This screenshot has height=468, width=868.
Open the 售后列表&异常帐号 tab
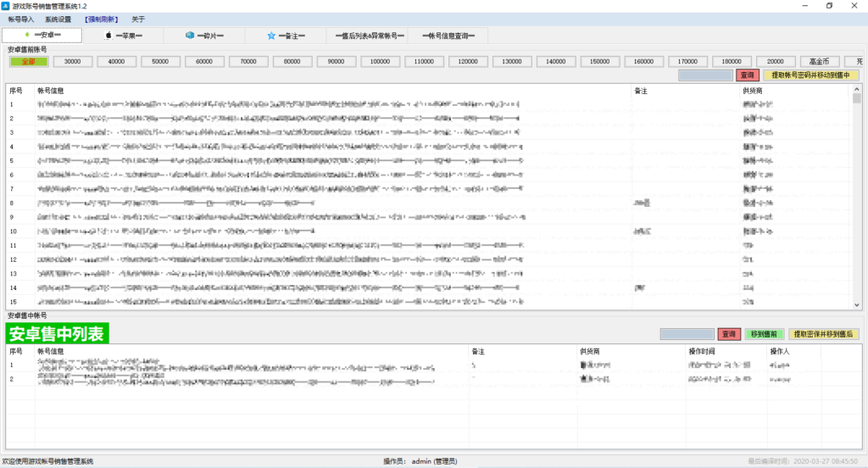[x=368, y=36]
